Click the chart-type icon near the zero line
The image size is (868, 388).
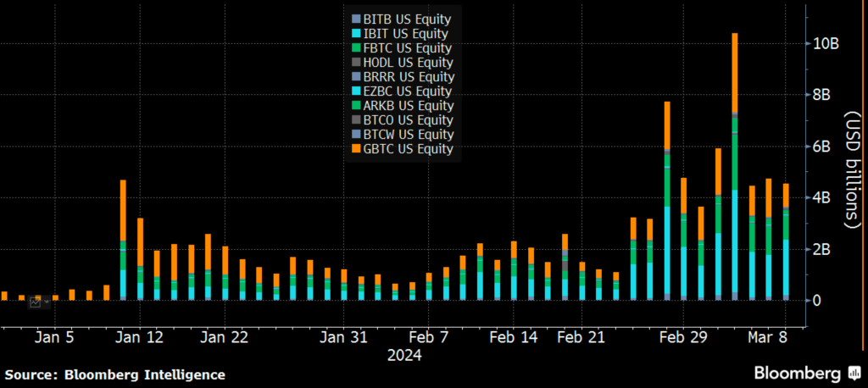pos(36,302)
